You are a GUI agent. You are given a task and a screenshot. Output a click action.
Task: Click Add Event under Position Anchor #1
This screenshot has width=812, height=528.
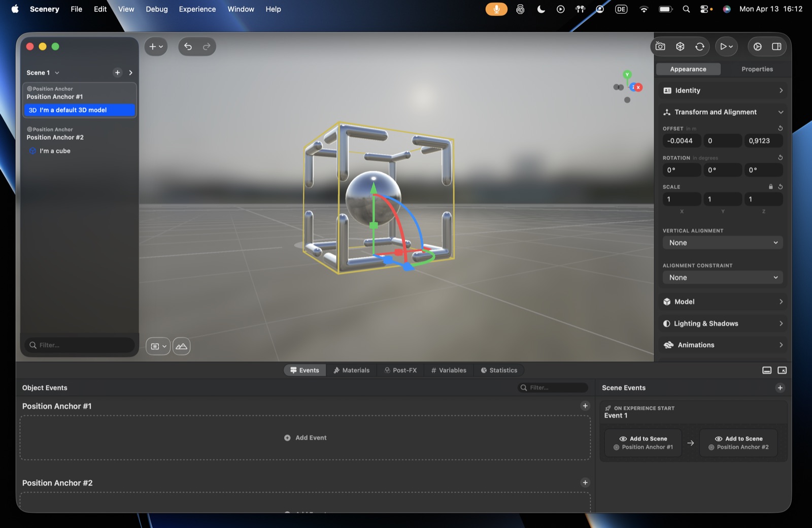[305, 438]
